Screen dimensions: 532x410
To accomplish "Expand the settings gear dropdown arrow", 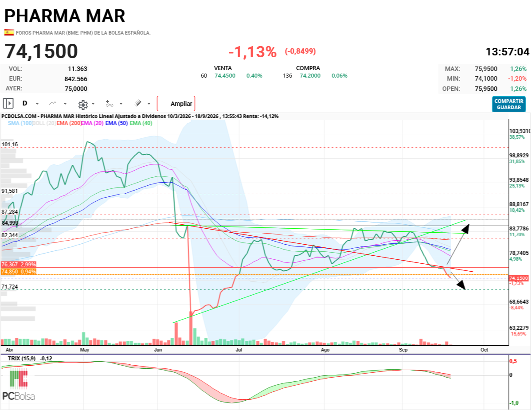I will click(x=93, y=104).
